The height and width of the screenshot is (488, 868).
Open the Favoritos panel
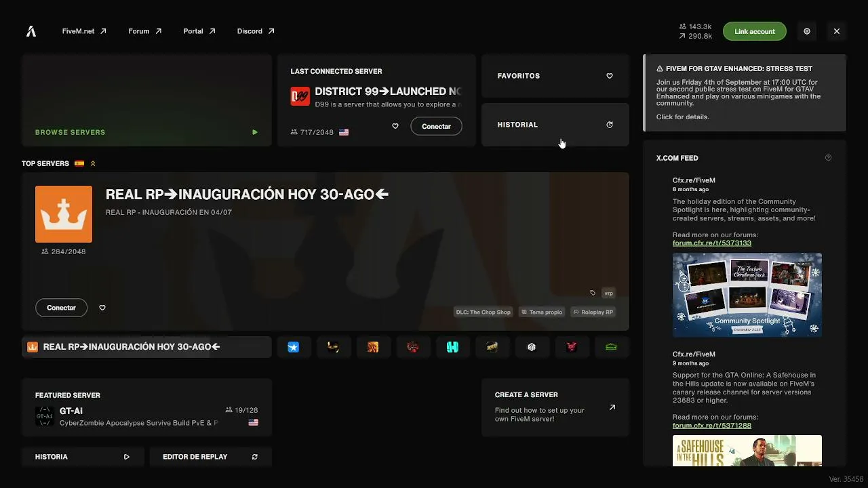[555, 76]
